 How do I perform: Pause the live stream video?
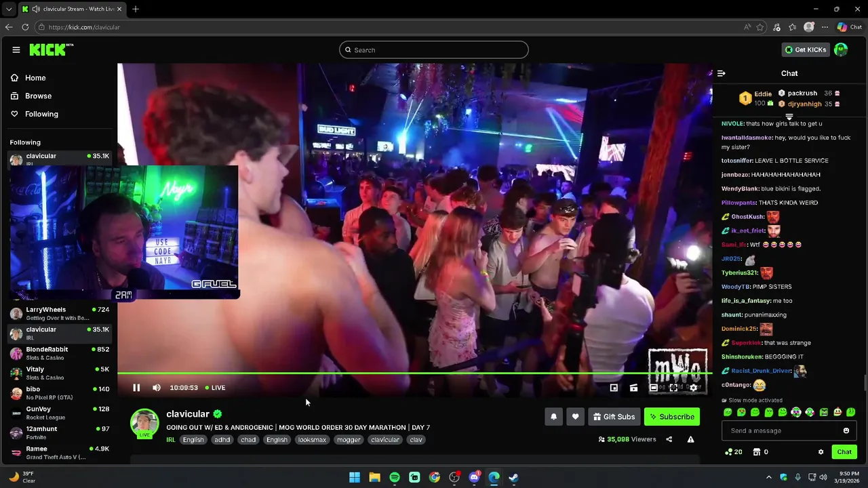[136, 388]
